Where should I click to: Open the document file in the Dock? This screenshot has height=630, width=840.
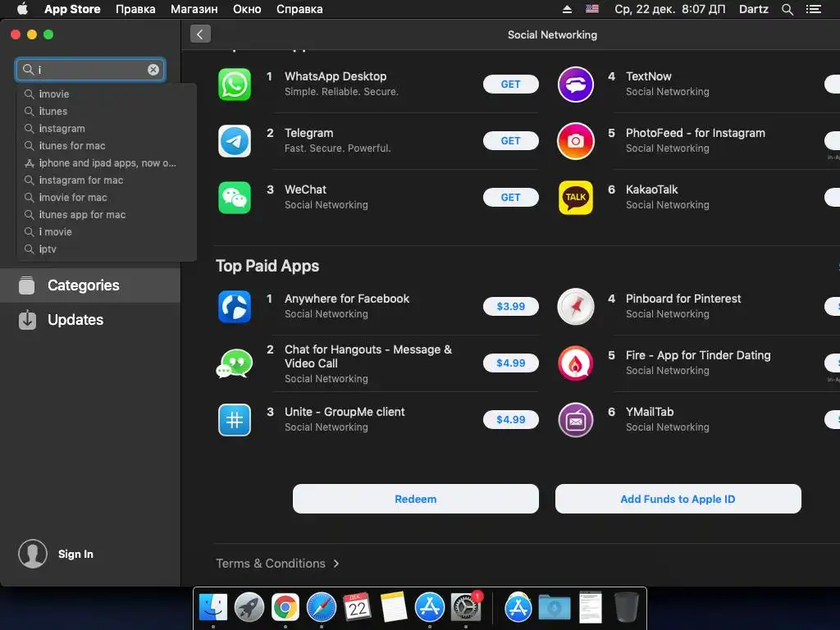(x=591, y=607)
